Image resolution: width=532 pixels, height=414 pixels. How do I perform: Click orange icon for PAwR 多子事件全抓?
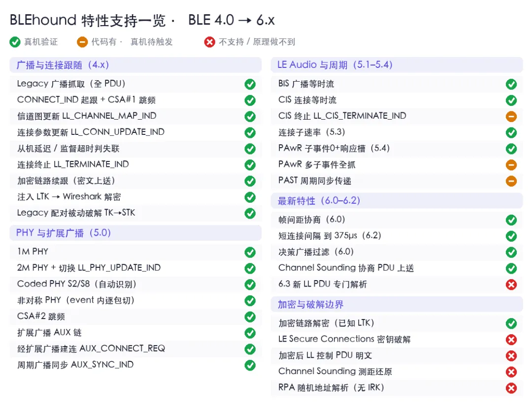(x=511, y=165)
